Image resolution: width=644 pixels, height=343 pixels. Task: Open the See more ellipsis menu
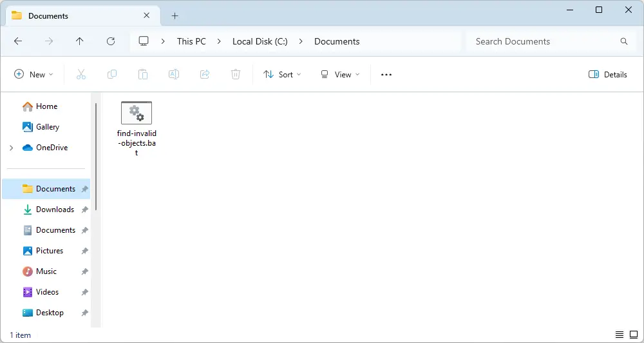click(x=386, y=74)
